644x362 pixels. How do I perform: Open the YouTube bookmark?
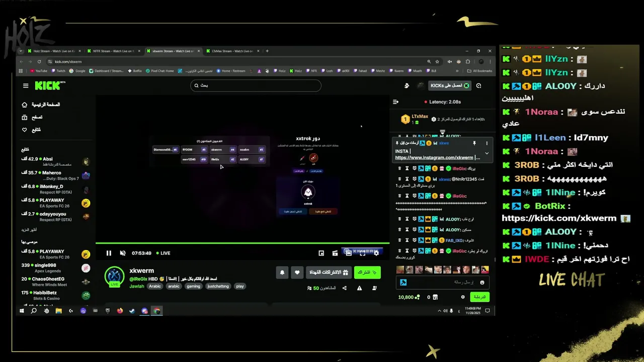[x=39, y=71]
